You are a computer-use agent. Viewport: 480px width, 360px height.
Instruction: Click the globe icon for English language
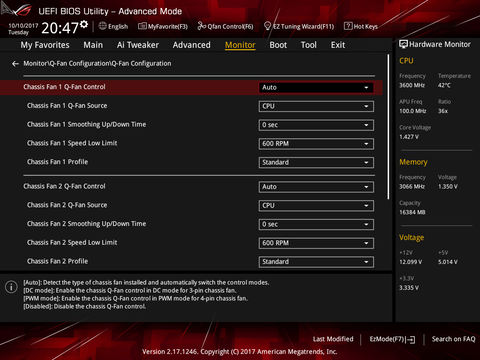(x=103, y=26)
